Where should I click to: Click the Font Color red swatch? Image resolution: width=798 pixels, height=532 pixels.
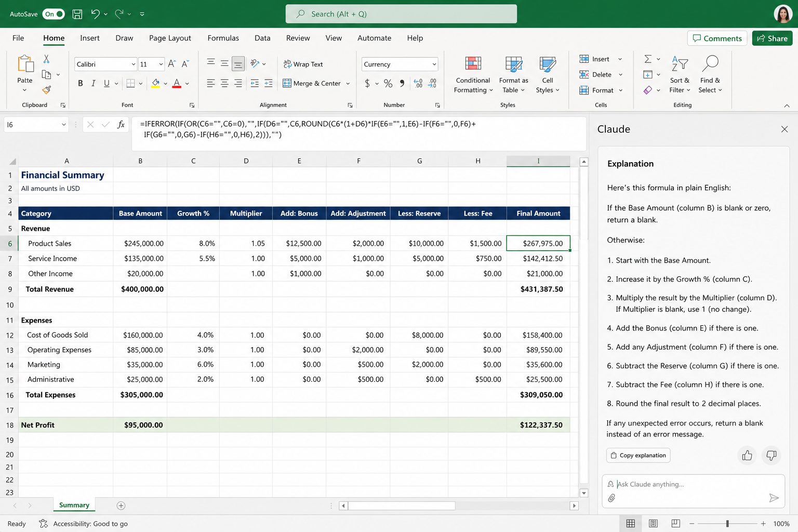pyautogui.click(x=177, y=83)
